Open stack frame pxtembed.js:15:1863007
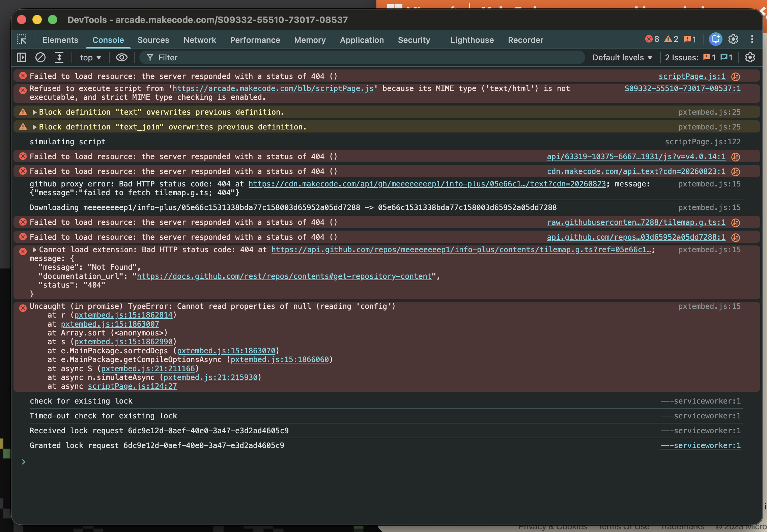Image resolution: width=767 pixels, height=532 pixels. pos(110,324)
